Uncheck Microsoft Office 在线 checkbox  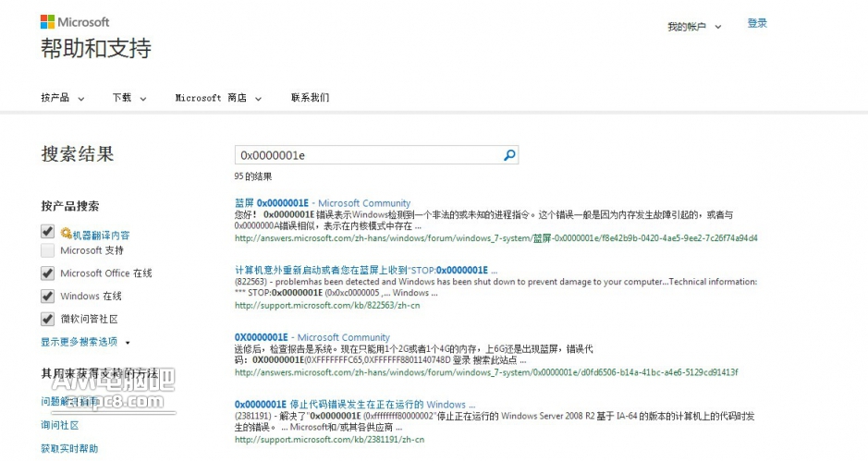pyautogui.click(x=48, y=273)
